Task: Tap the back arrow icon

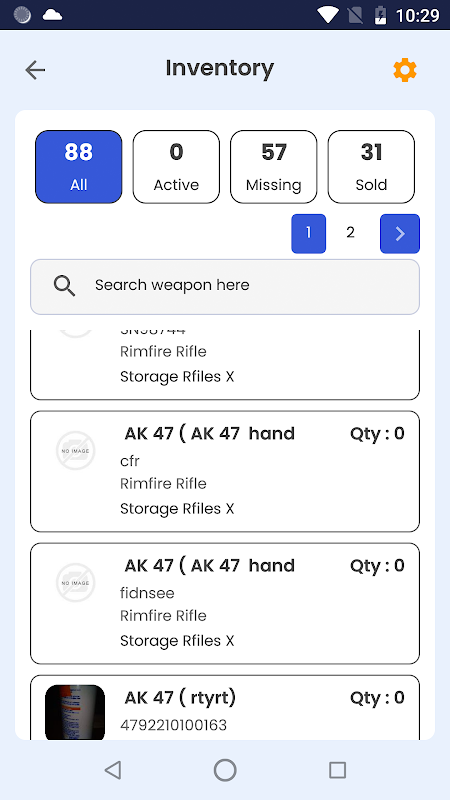Action: coord(36,70)
